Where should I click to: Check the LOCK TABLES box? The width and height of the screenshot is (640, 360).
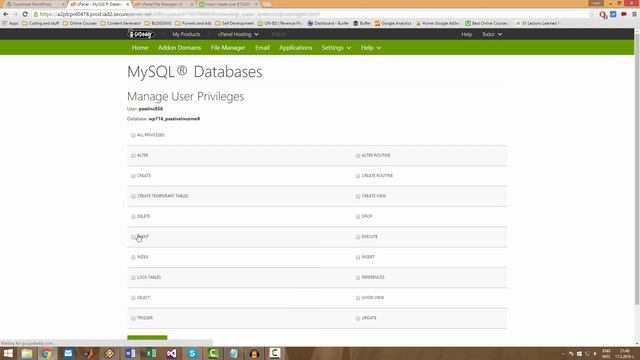(x=133, y=278)
